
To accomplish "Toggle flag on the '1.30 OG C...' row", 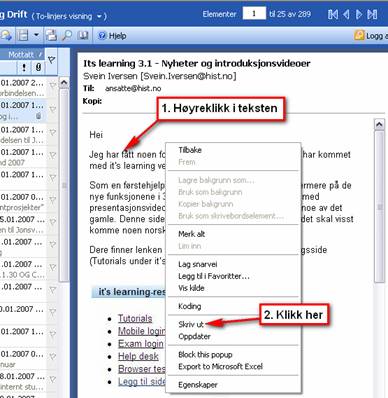I will 52,267.
